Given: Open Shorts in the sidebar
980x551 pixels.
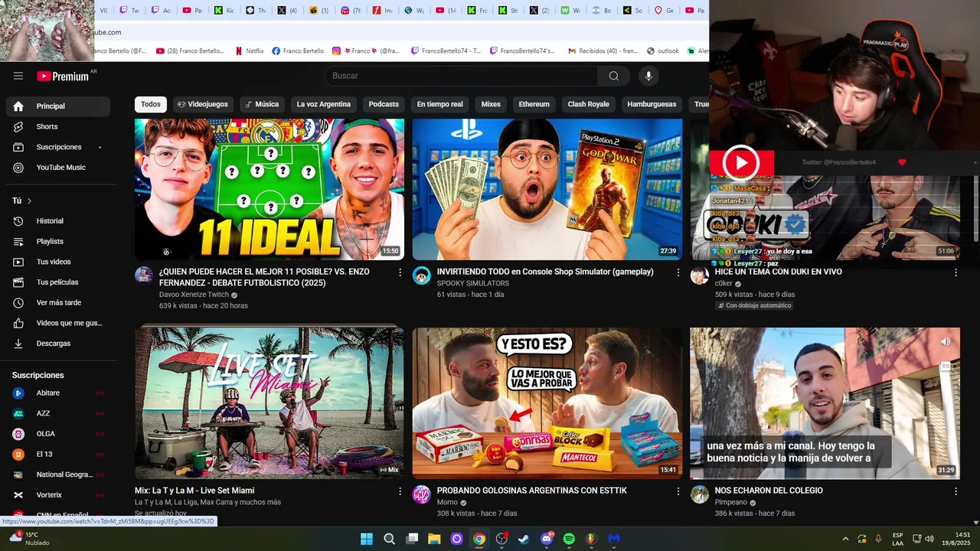Looking at the screenshot, I should click(x=58, y=126).
